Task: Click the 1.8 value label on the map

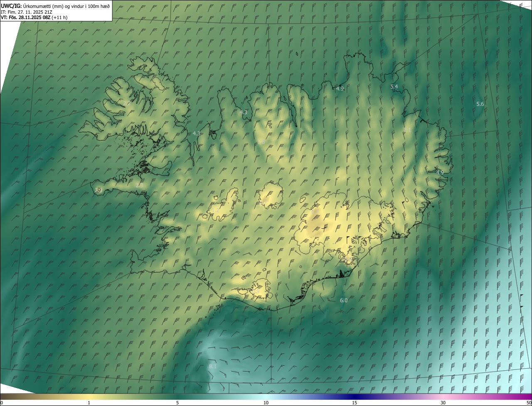Action: click(x=261, y=142)
